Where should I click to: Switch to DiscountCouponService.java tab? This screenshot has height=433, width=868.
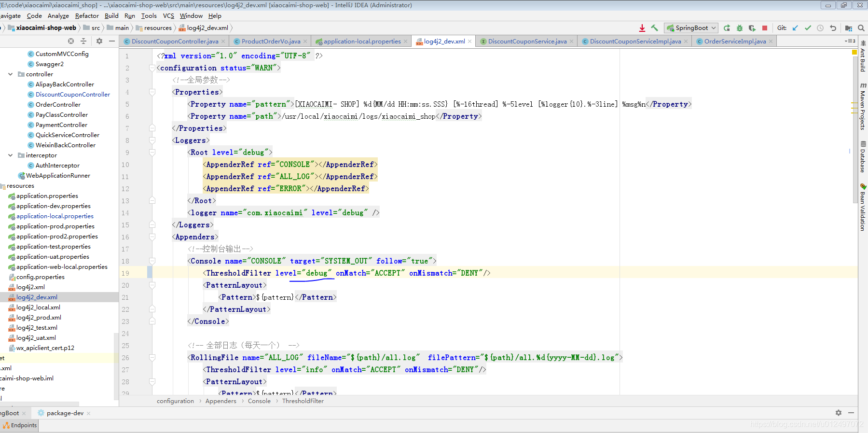527,41
